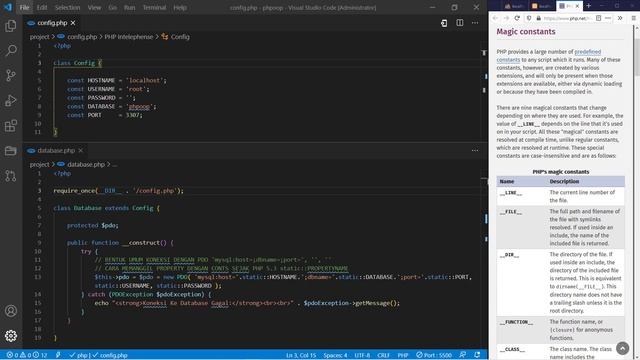Image resolution: width=640 pixels, height=360 pixels.
Task: Expand 'project' breadcrumb in config.php editor
Action: pyautogui.click(x=40, y=37)
